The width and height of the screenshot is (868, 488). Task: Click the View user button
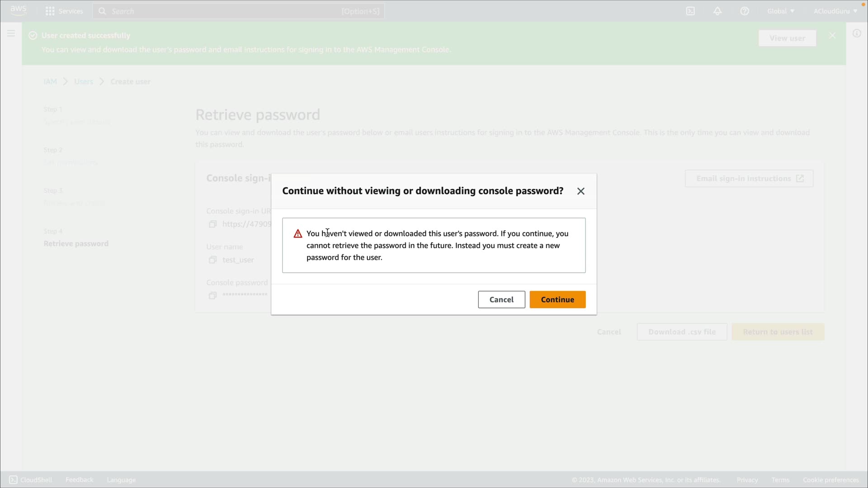coord(787,38)
